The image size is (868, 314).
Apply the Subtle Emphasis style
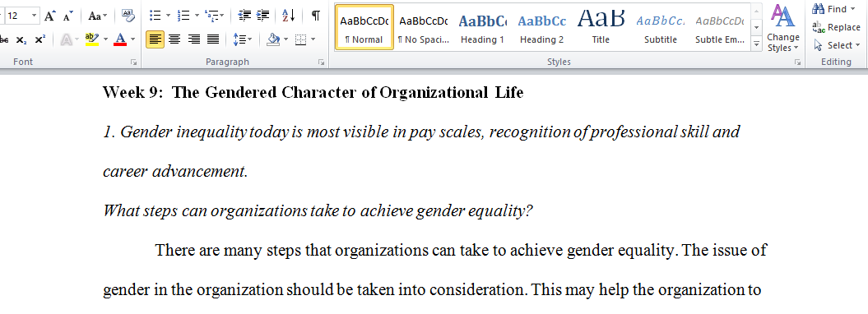pos(720,27)
